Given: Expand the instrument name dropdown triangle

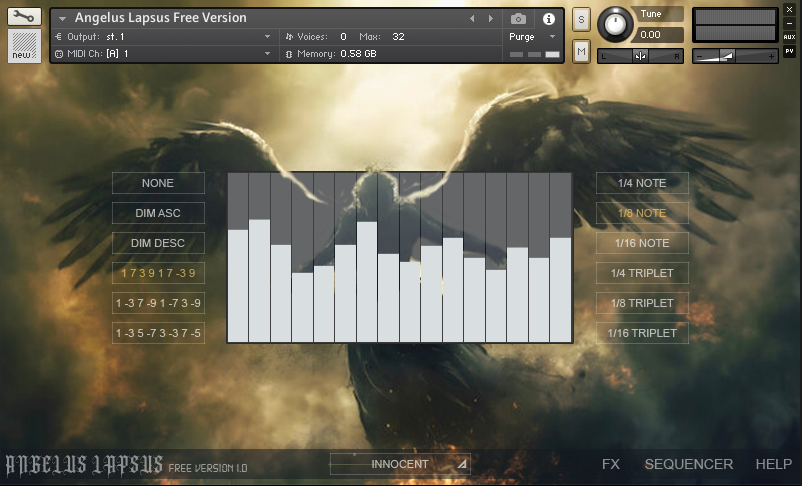Looking at the screenshot, I should pyautogui.click(x=62, y=18).
